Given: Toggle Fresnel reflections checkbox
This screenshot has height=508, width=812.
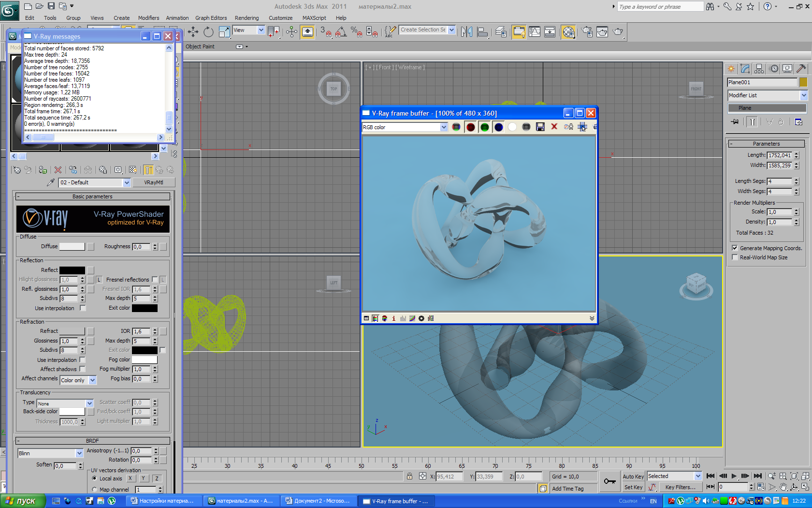Looking at the screenshot, I should pyautogui.click(x=155, y=279).
